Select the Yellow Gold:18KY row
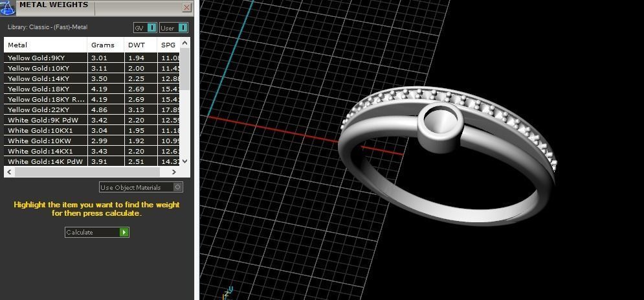The image size is (644, 300). tap(92, 89)
